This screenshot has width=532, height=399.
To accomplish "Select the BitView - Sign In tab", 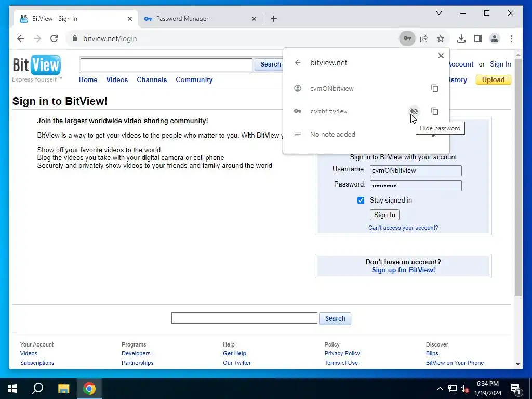I will click(x=76, y=19).
